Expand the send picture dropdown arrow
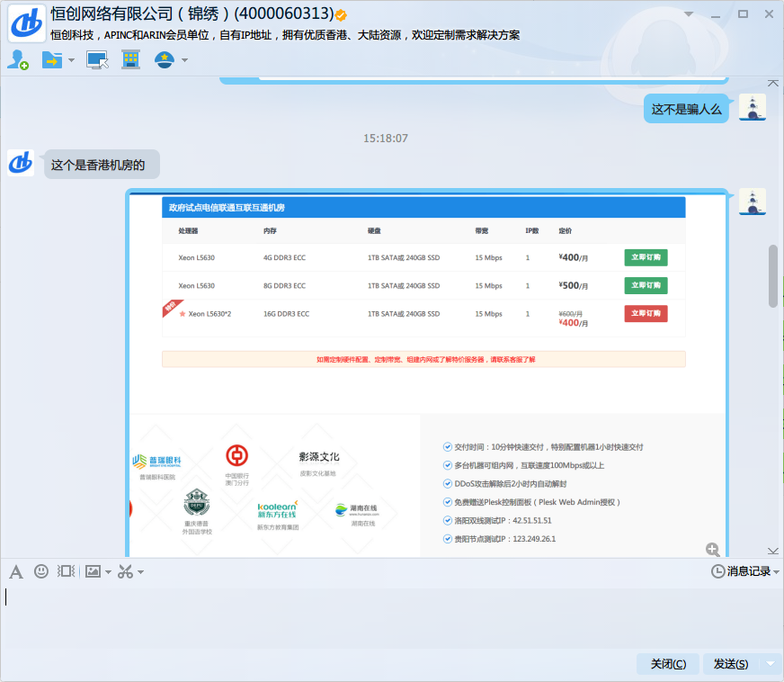This screenshot has width=784, height=682. [x=108, y=571]
